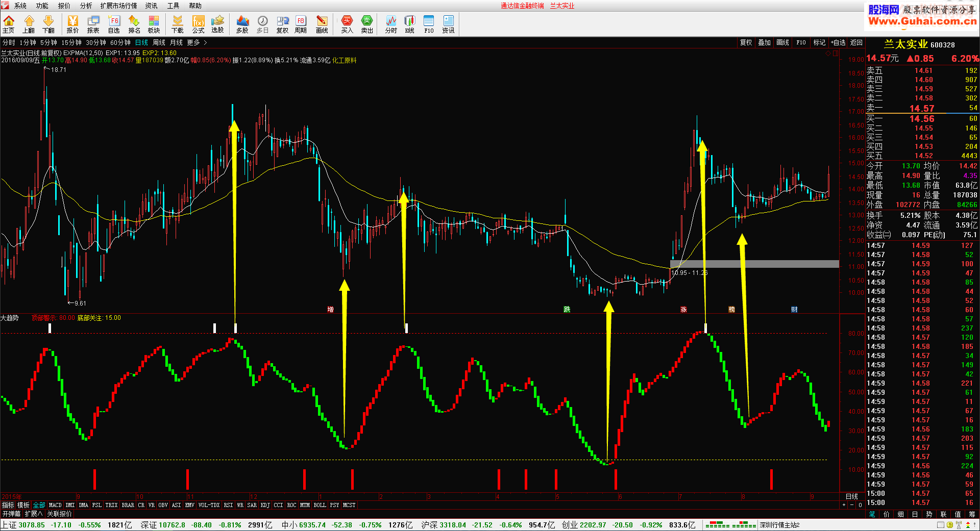Open the F10 company info icon
This screenshot has width=980, height=531.
point(429,24)
